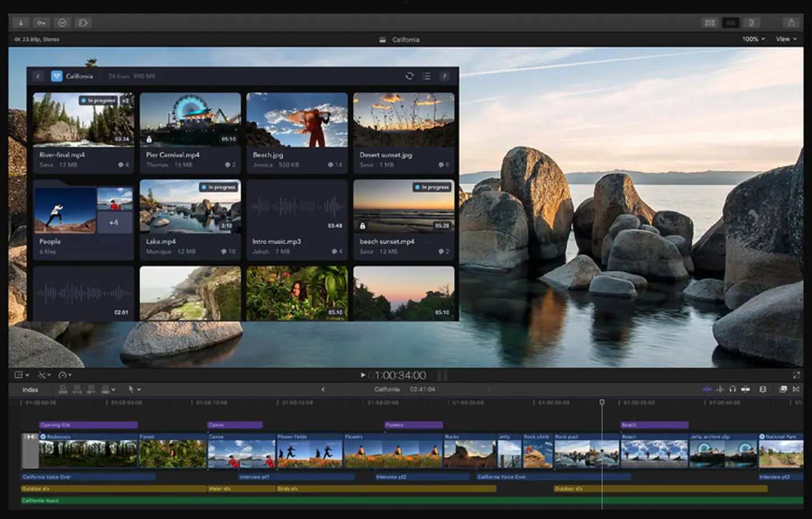Switch to list view in California panel

(426, 76)
